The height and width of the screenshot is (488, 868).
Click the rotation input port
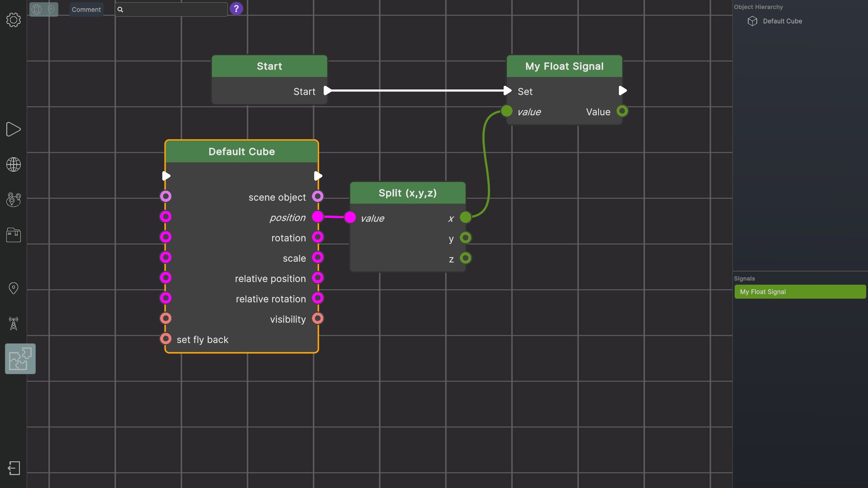[x=166, y=237]
